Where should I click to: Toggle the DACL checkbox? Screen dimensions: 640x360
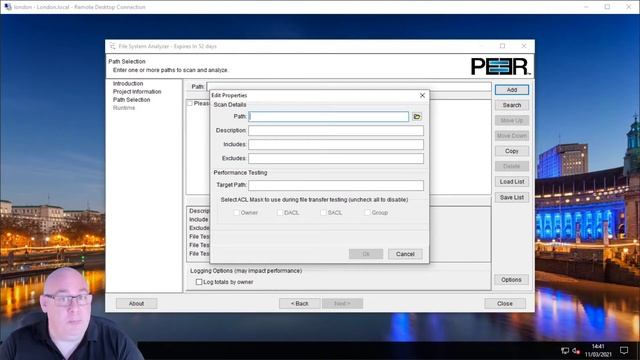pyautogui.click(x=280, y=213)
